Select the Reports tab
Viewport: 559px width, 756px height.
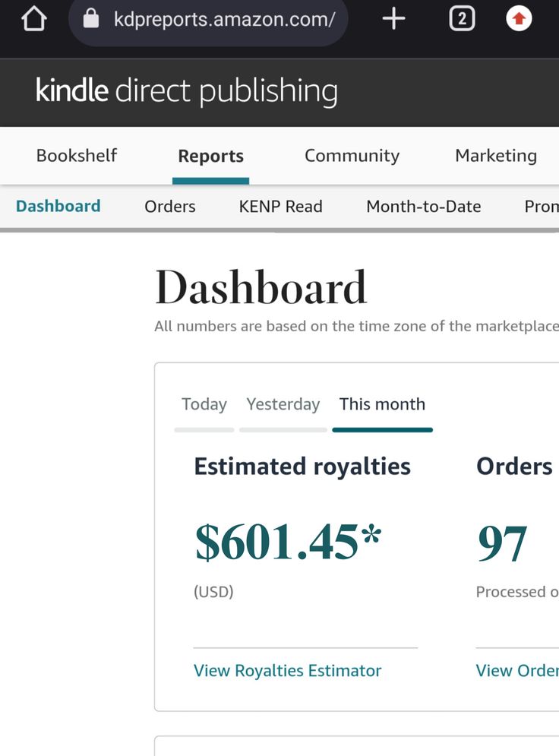[210, 157]
